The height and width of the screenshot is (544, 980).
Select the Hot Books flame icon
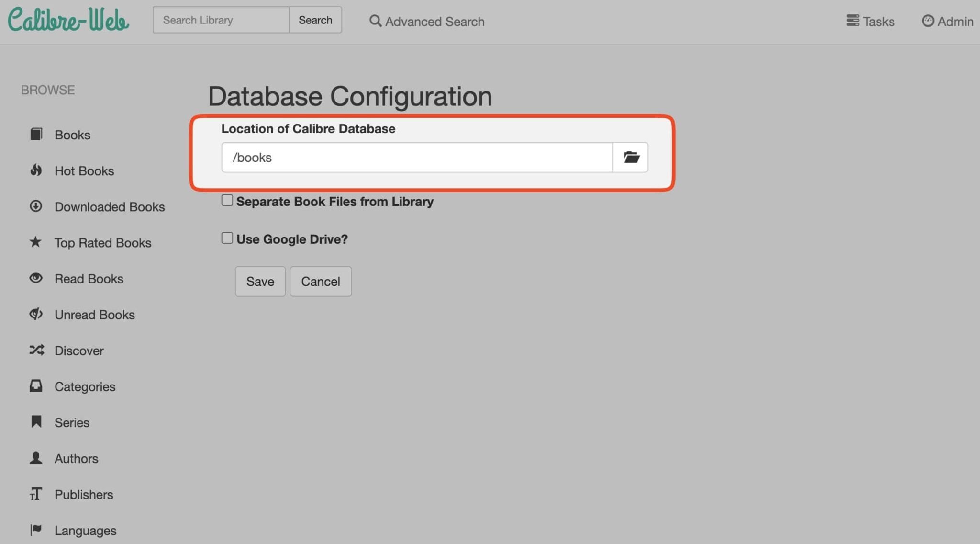point(36,170)
